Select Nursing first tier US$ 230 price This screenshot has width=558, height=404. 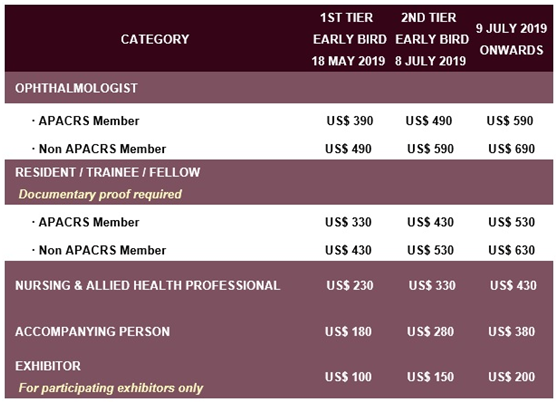pyautogui.click(x=350, y=285)
